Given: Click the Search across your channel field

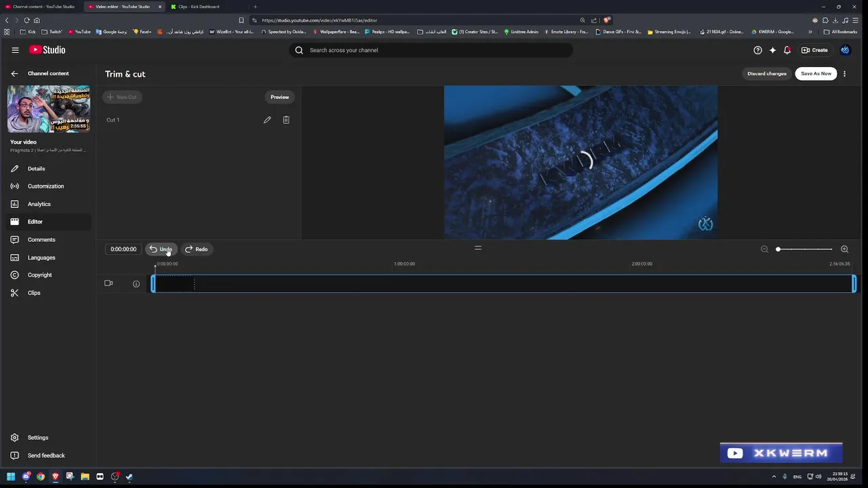Looking at the screenshot, I should tap(431, 50).
